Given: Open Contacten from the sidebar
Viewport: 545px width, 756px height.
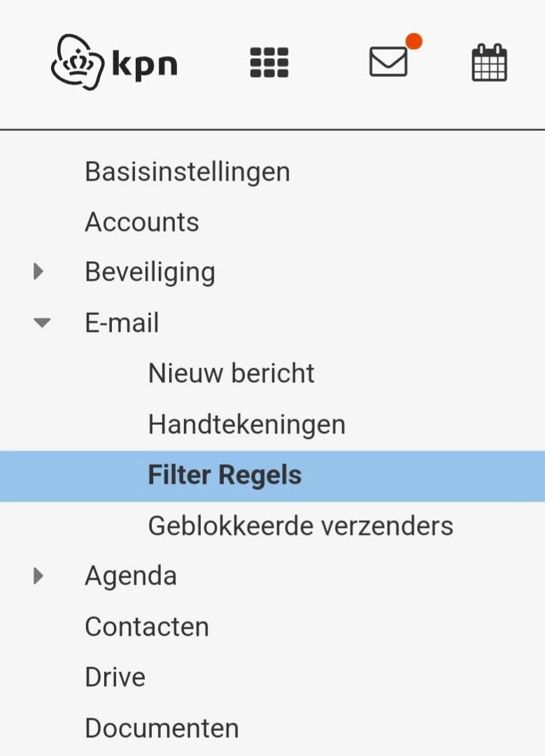Looking at the screenshot, I should click(146, 626).
